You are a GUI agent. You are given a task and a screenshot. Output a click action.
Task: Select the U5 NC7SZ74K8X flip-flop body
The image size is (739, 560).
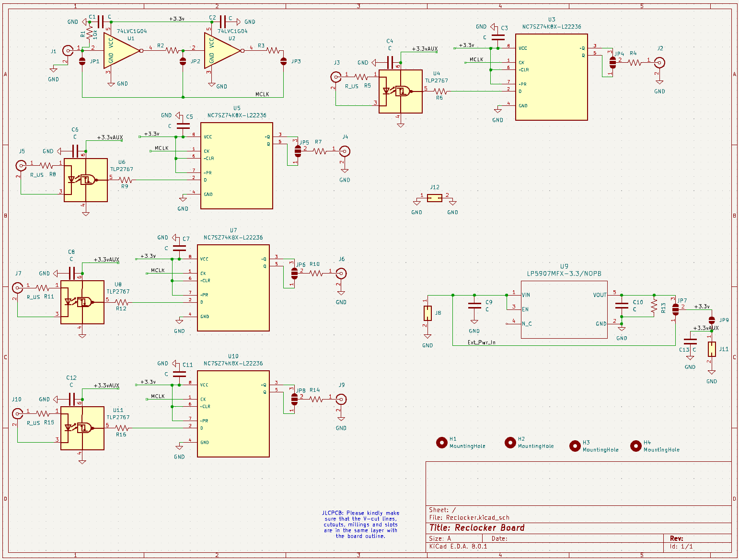pyautogui.click(x=237, y=166)
